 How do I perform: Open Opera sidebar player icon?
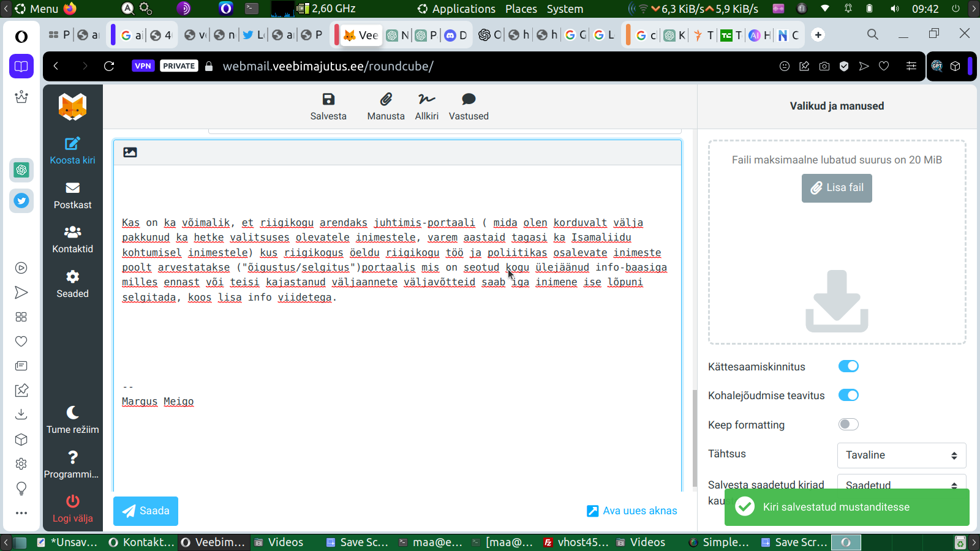(x=21, y=268)
